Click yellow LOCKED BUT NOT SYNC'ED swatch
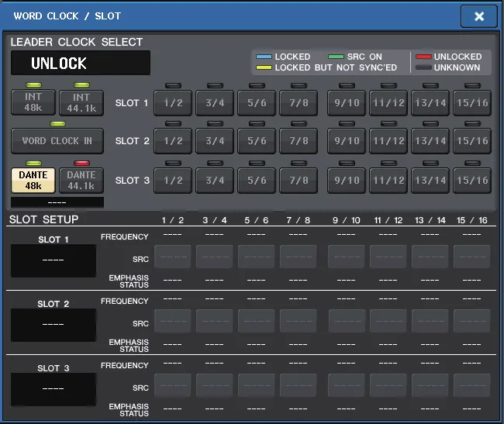The width and height of the screenshot is (504, 424). (x=264, y=67)
